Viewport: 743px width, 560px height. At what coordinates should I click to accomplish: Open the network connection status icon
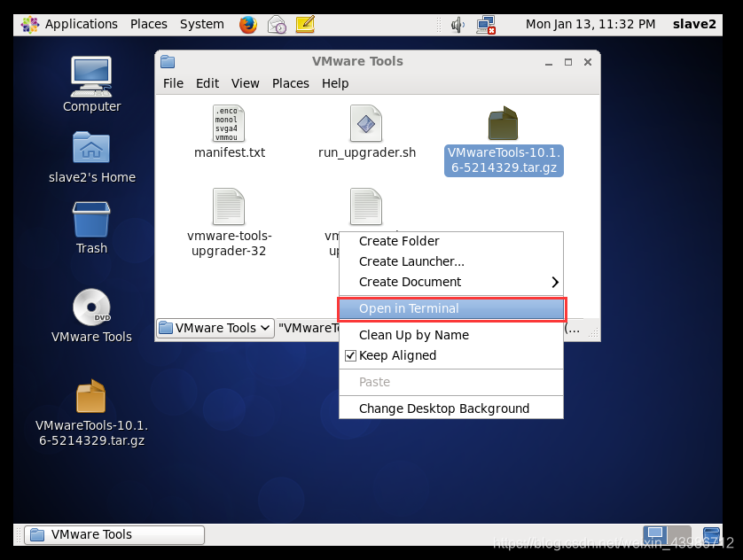pyautogui.click(x=486, y=25)
